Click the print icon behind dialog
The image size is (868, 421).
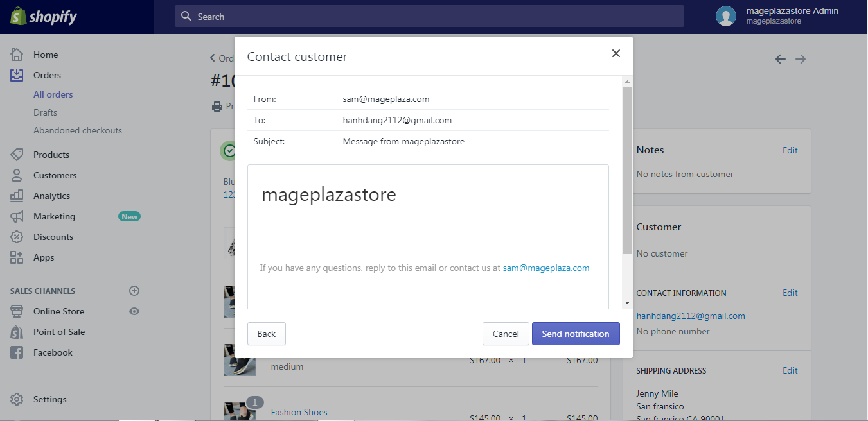click(x=217, y=107)
